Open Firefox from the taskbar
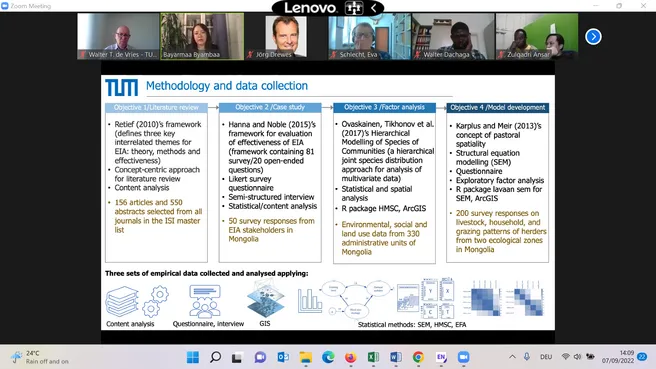Image resolution: width=656 pixels, height=369 pixels. 351,357
